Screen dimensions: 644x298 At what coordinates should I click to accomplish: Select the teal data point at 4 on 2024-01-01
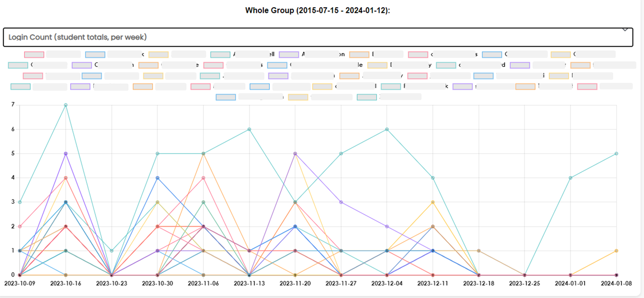[x=570, y=178]
